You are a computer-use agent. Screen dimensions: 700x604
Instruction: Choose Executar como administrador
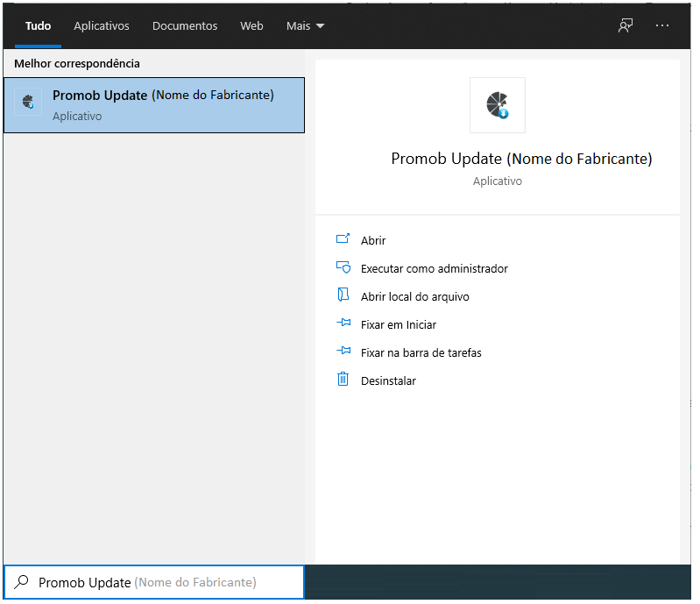(435, 268)
